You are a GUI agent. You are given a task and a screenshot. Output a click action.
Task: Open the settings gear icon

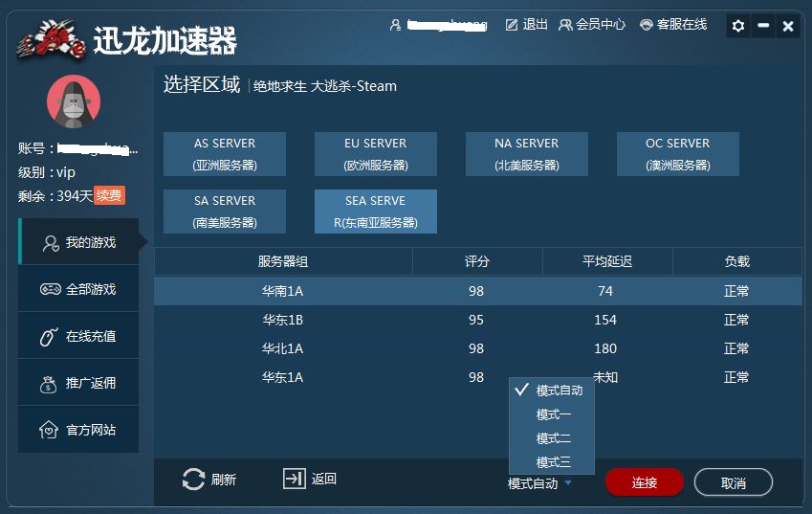tap(738, 26)
